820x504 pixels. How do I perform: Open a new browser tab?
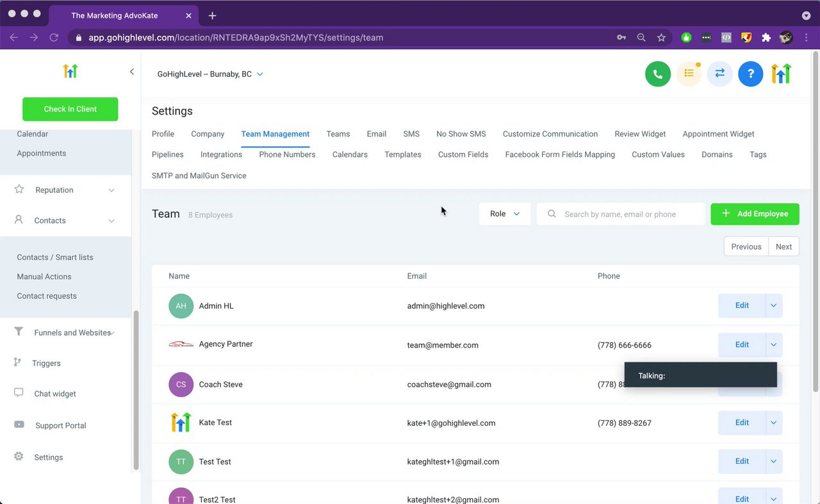pos(213,15)
